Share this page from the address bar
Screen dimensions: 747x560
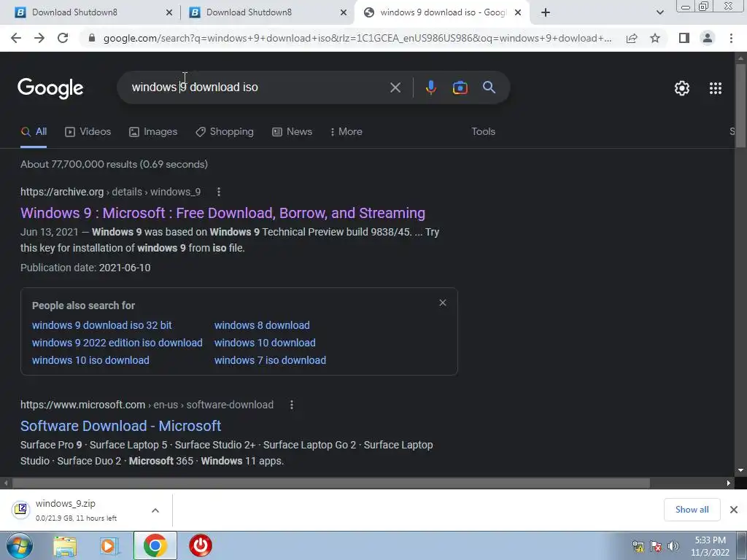pyautogui.click(x=632, y=38)
